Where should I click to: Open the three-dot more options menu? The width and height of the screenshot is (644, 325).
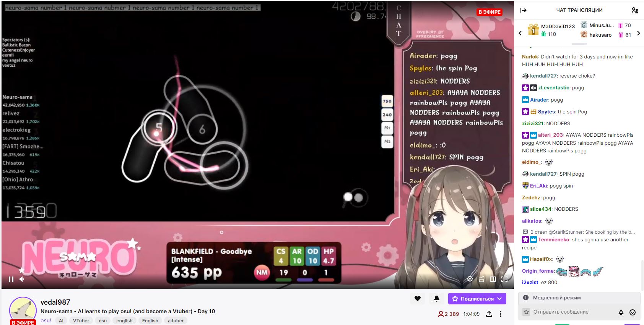(x=501, y=314)
